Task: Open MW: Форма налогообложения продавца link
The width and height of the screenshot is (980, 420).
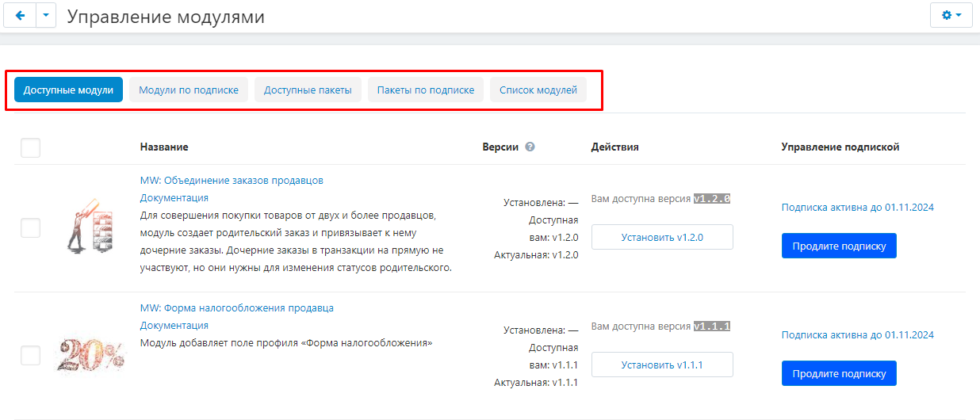Action: 236,307
